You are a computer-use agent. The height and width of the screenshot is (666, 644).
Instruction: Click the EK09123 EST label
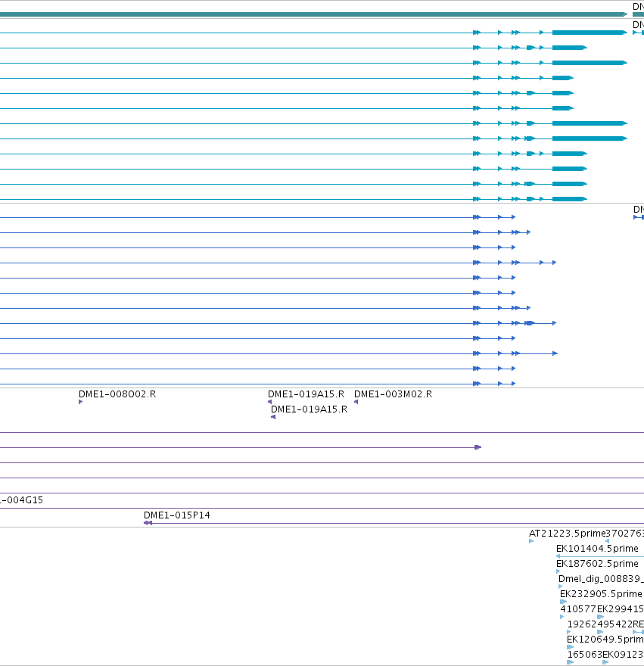point(623,655)
